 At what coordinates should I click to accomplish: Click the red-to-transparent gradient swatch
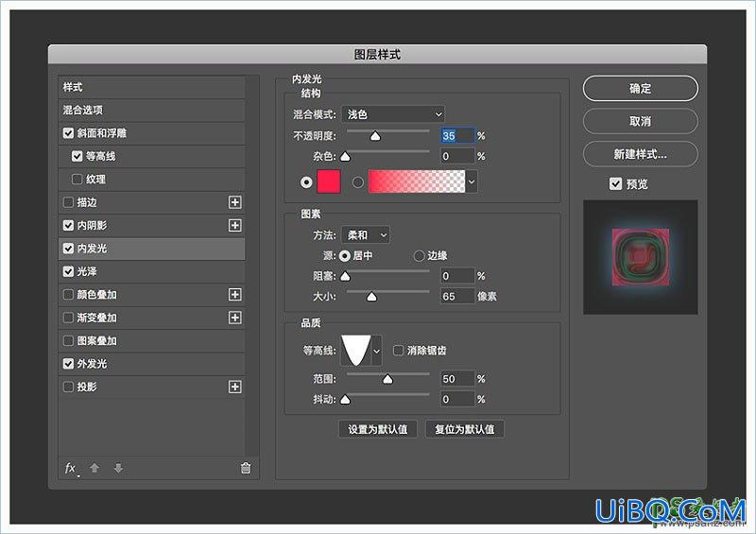tap(417, 181)
